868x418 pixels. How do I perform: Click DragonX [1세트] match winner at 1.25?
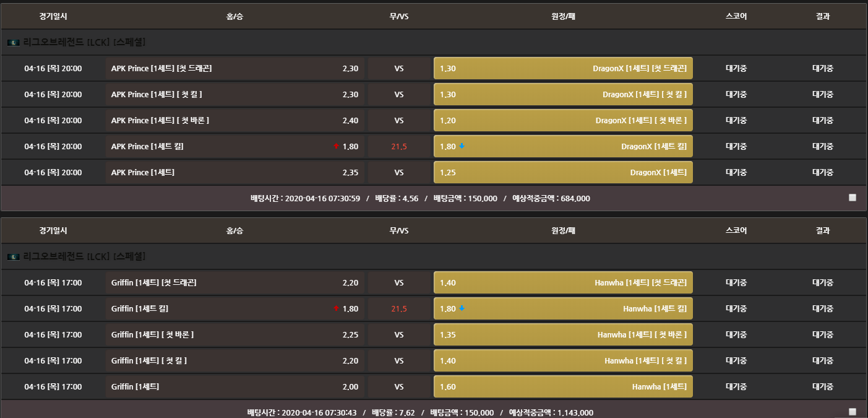tap(562, 172)
